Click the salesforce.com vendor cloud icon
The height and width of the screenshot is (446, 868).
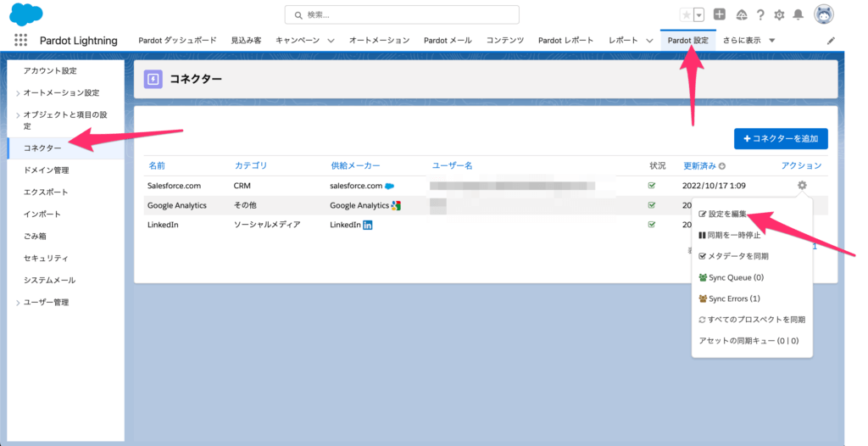tap(389, 186)
